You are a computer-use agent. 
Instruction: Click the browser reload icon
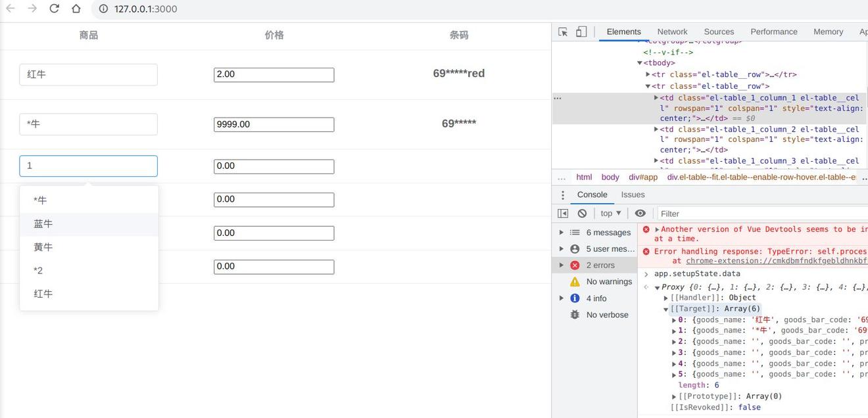[x=54, y=9]
